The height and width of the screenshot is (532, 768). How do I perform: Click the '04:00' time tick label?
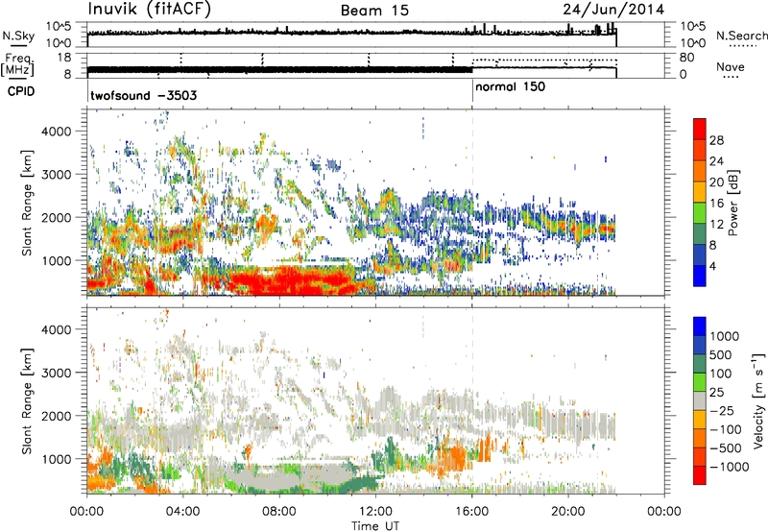[x=182, y=512]
